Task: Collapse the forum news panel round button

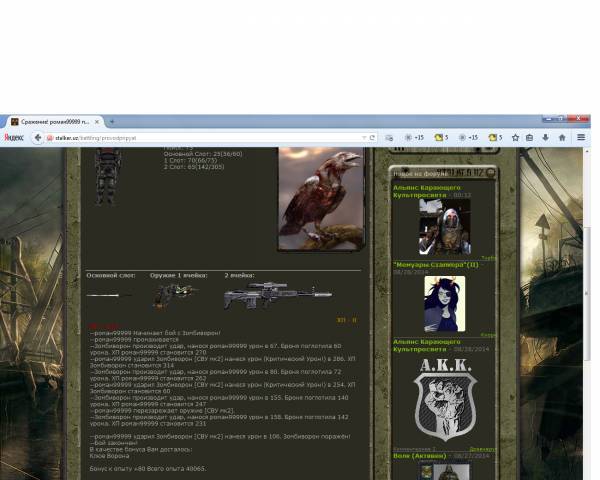Action: click(490, 173)
